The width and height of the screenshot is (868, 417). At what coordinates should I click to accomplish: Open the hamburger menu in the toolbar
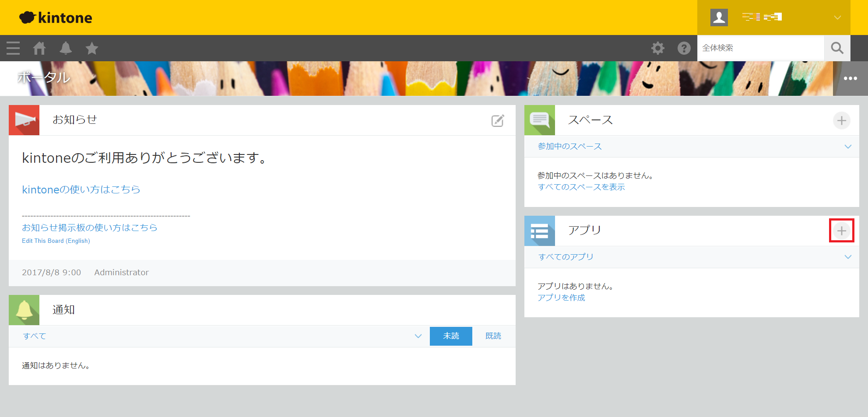(13, 48)
